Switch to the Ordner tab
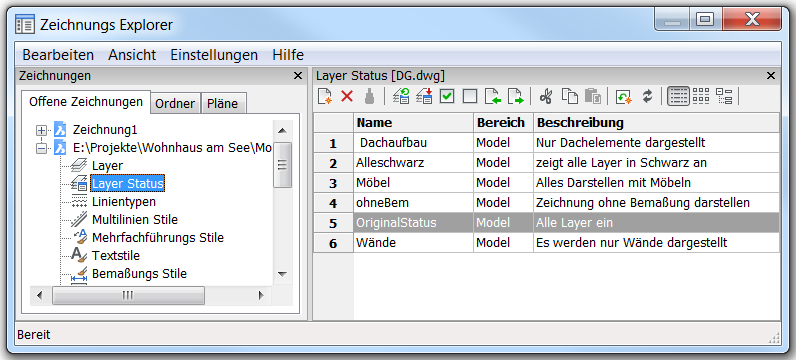The width and height of the screenshot is (796, 360). pyautogui.click(x=175, y=104)
